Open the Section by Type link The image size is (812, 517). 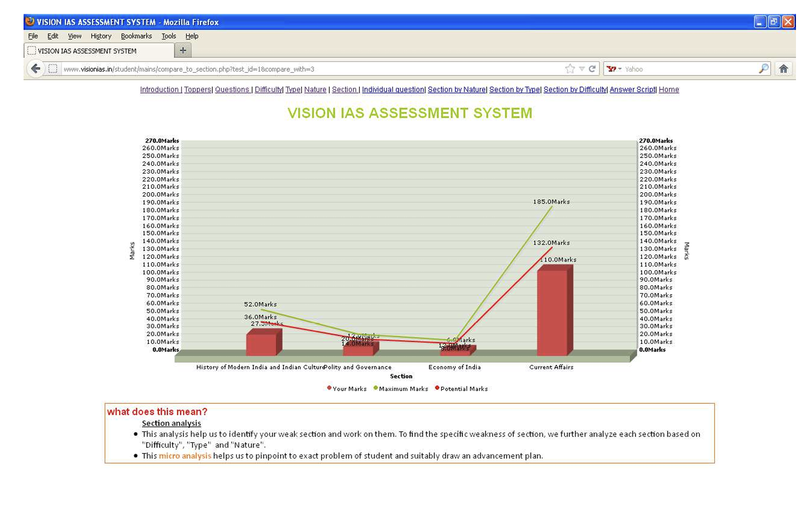(x=515, y=89)
